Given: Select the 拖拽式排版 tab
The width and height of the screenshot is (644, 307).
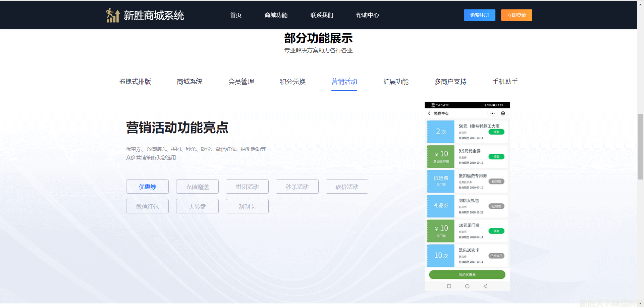Looking at the screenshot, I should tap(135, 82).
